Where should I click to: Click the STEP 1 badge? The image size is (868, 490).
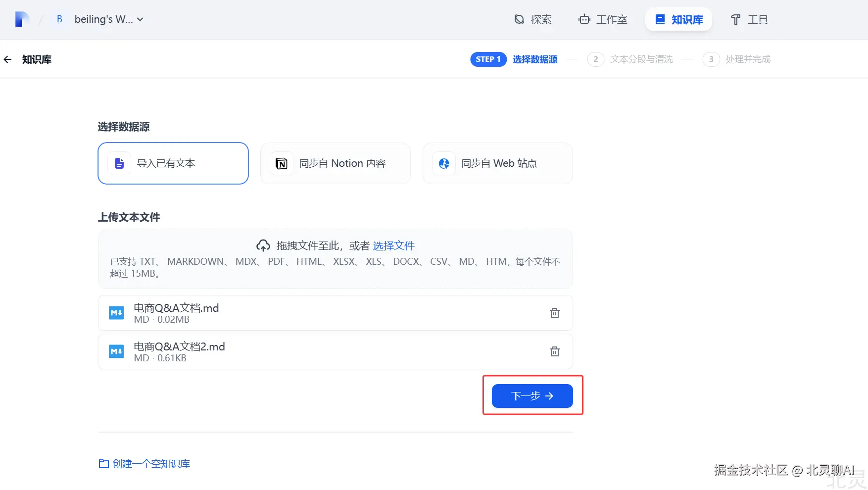point(488,59)
